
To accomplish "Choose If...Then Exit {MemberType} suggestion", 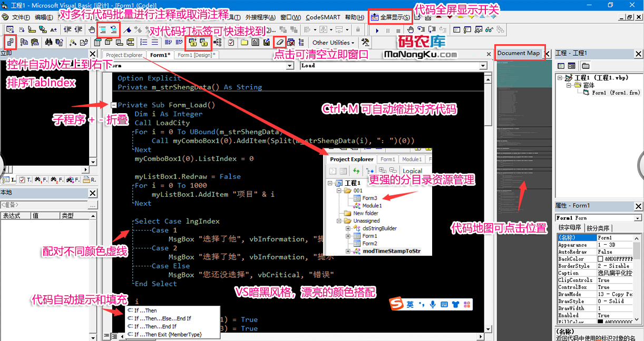I will (168, 334).
